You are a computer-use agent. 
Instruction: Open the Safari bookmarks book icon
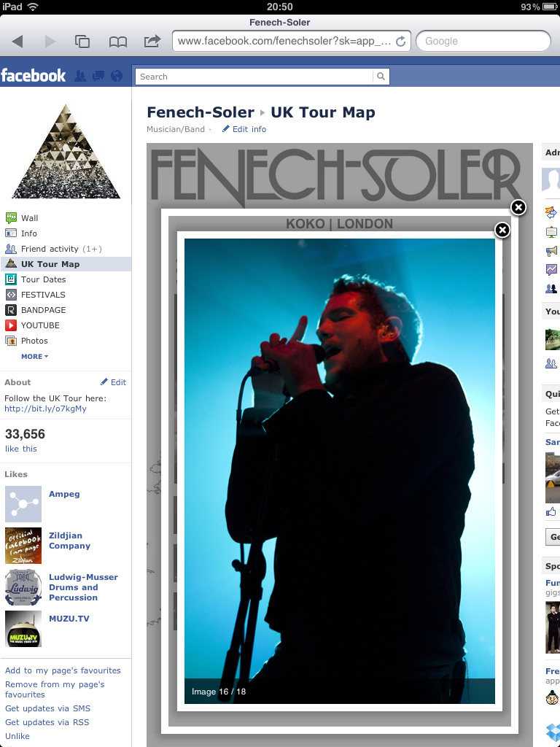click(117, 42)
